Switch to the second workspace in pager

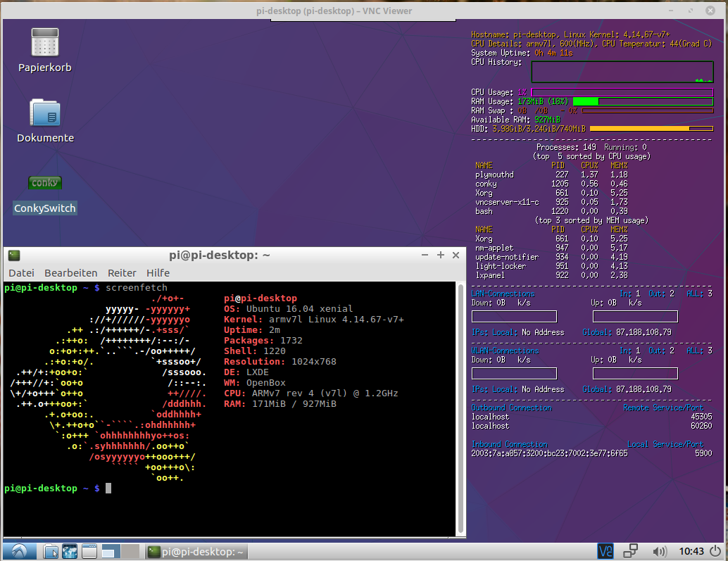[131, 551]
